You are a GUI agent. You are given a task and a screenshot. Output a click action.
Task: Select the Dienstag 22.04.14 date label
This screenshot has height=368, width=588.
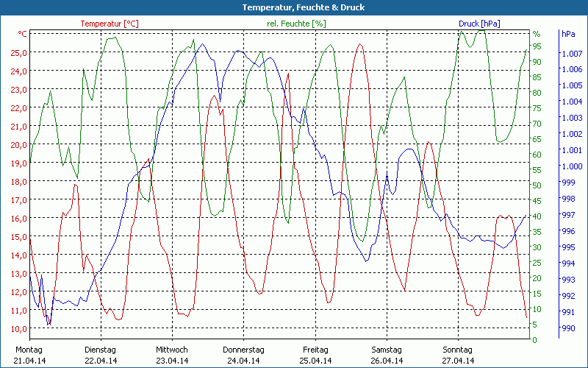coord(101,355)
